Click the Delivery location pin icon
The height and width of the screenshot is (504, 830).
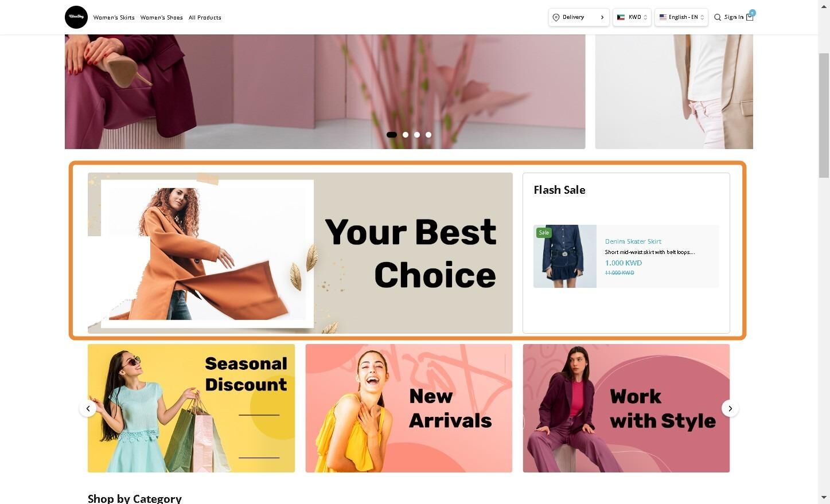556,17
